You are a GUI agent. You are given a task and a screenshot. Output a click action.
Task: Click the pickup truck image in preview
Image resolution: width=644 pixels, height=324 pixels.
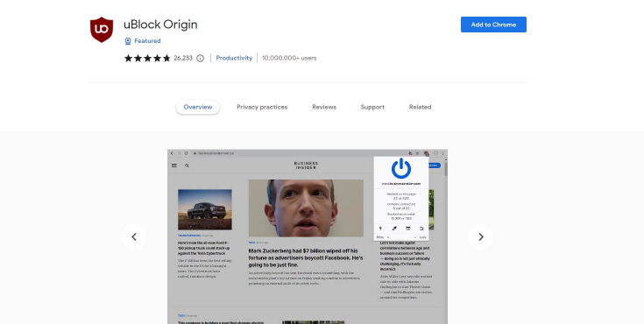205,209
